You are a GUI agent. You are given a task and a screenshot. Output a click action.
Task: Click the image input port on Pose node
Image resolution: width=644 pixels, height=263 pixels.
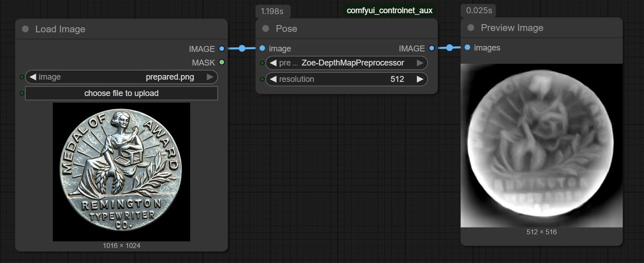262,48
